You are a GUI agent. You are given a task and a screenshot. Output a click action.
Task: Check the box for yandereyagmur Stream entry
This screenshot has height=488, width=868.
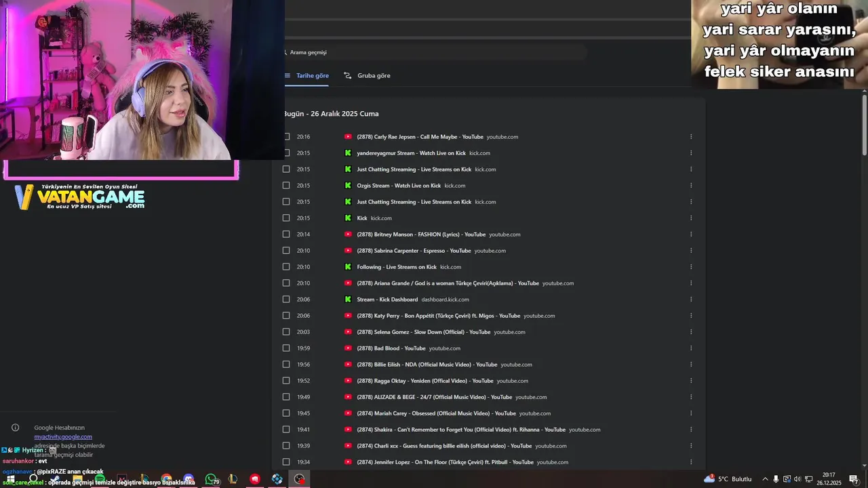pos(286,153)
